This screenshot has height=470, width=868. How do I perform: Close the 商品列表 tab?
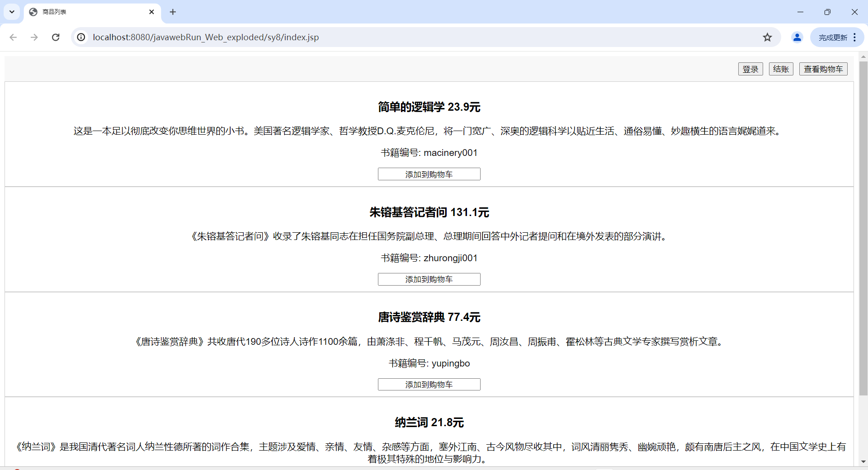click(151, 12)
